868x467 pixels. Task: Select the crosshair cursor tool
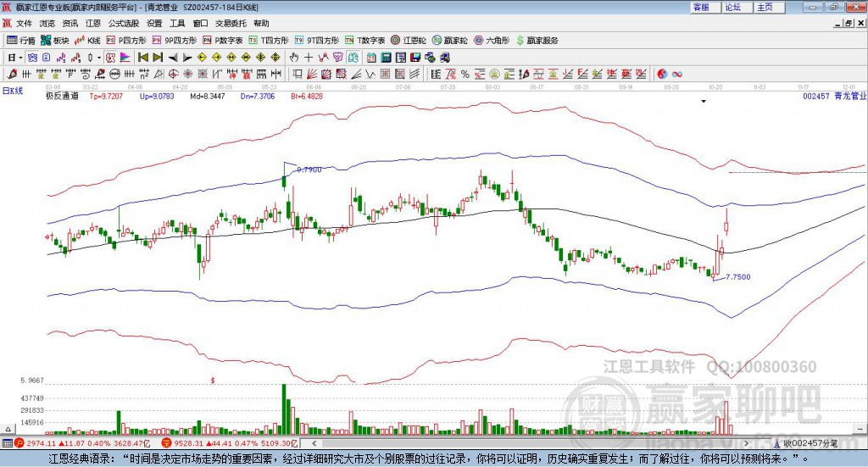[309, 57]
